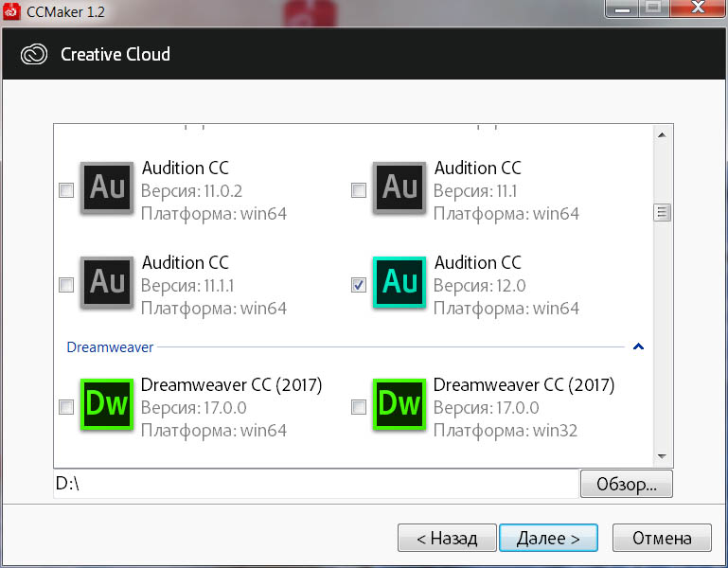The height and width of the screenshot is (568, 728).
Task: Click the Dreamweaver CC 2017 win64 icon
Action: pos(107,404)
